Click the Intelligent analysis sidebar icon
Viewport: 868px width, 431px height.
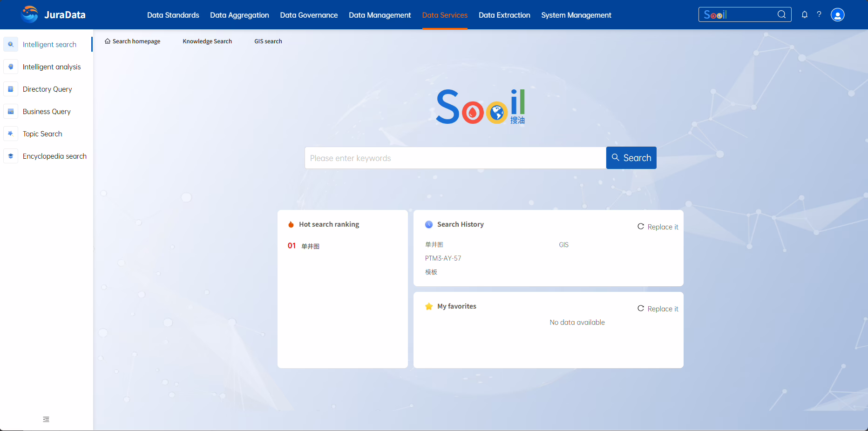point(11,67)
